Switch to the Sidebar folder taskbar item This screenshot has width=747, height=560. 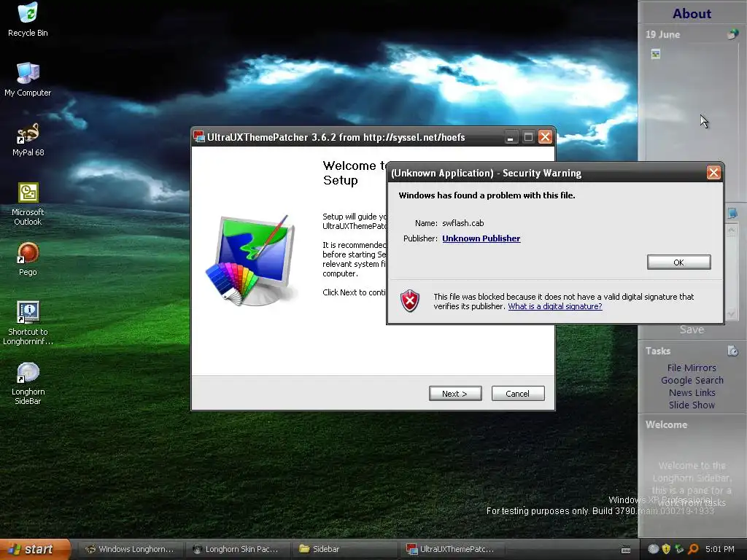[x=343, y=549]
